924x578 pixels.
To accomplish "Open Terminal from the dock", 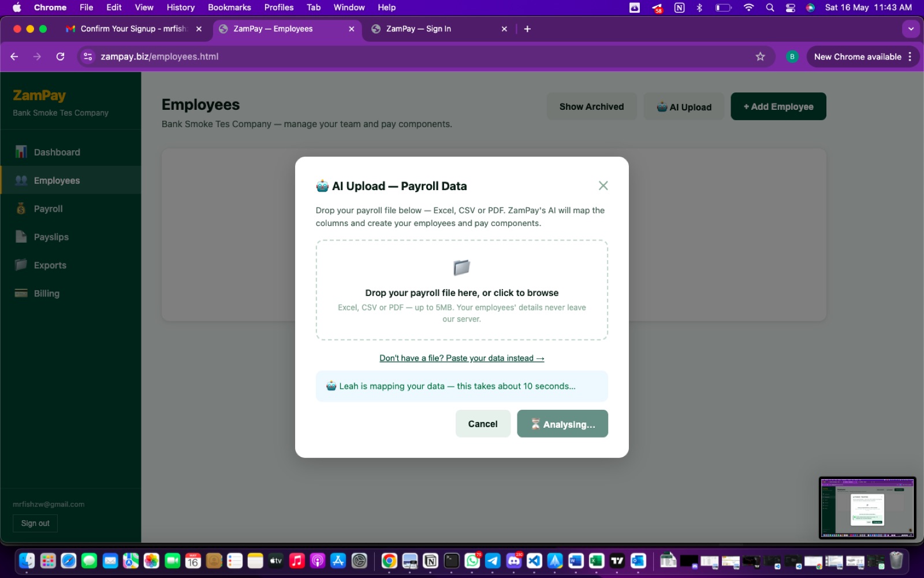I will click(452, 561).
